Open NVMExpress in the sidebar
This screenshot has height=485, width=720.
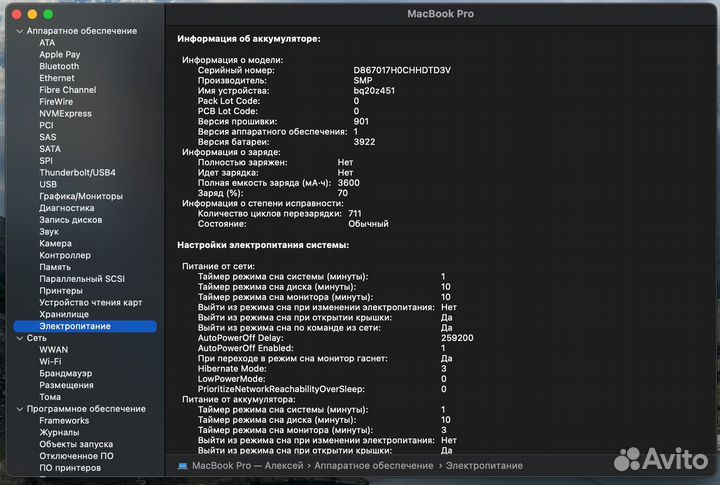[x=65, y=113]
